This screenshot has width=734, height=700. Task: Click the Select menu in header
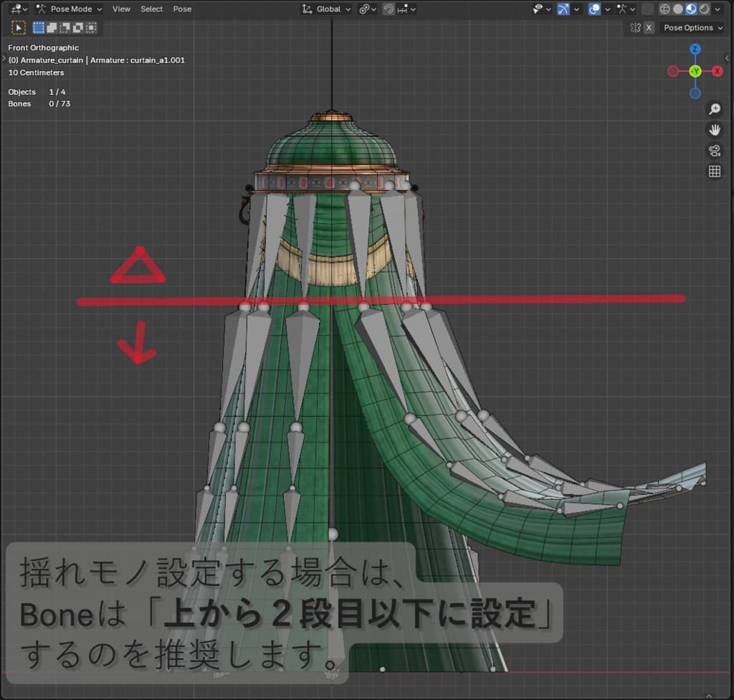(151, 9)
